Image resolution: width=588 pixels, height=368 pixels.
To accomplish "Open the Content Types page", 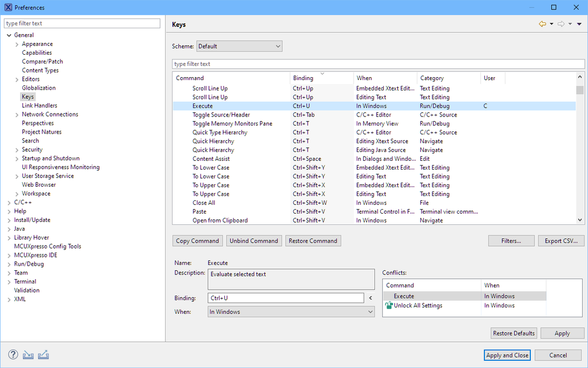I will 40,70.
